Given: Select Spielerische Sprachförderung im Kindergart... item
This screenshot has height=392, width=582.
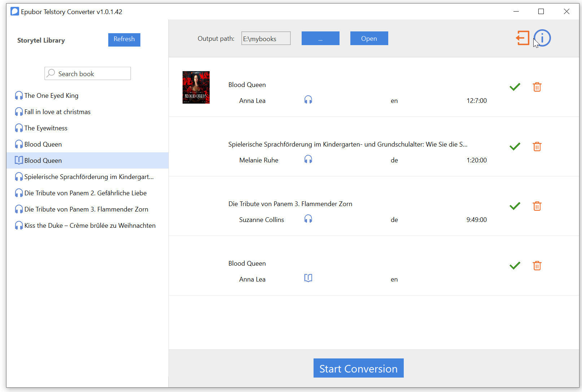Looking at the screenshot, I should pyautogui.click(x=87, y=177).
